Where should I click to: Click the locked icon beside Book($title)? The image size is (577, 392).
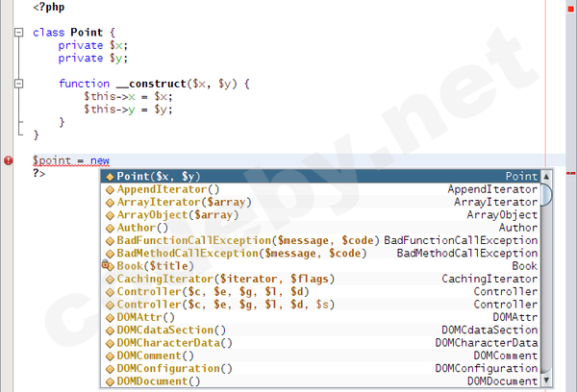(108, 265)
